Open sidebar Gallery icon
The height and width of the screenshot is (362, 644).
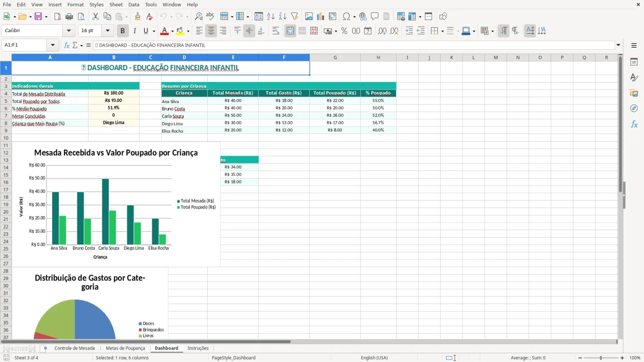pos(634,93)
